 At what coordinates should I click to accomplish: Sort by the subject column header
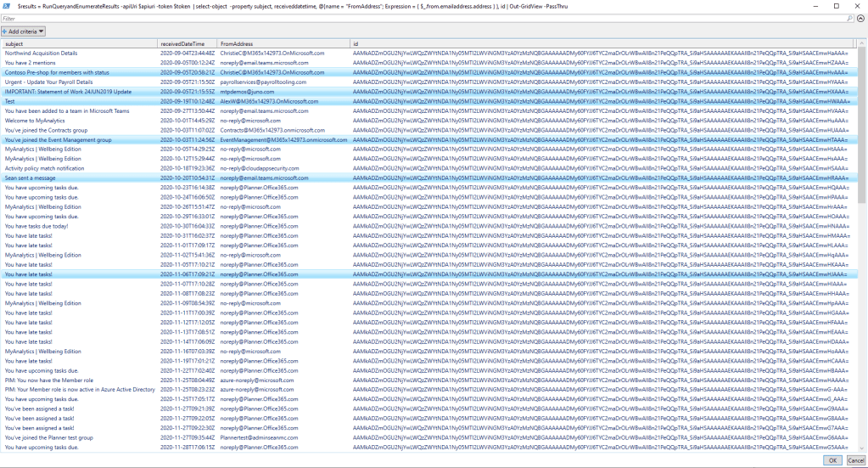click(x=80, y=43)
